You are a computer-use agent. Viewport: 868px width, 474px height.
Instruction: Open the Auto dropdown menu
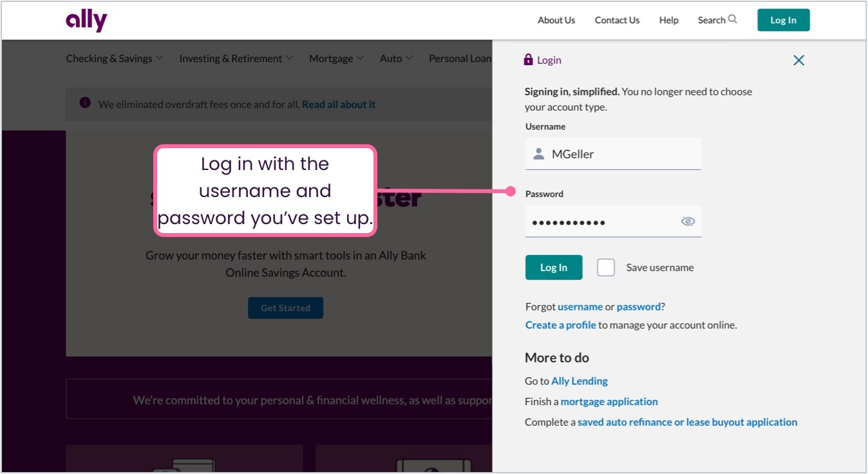point(396,59)
